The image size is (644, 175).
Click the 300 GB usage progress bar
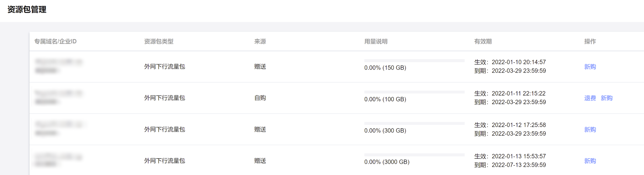coord(414,123)
